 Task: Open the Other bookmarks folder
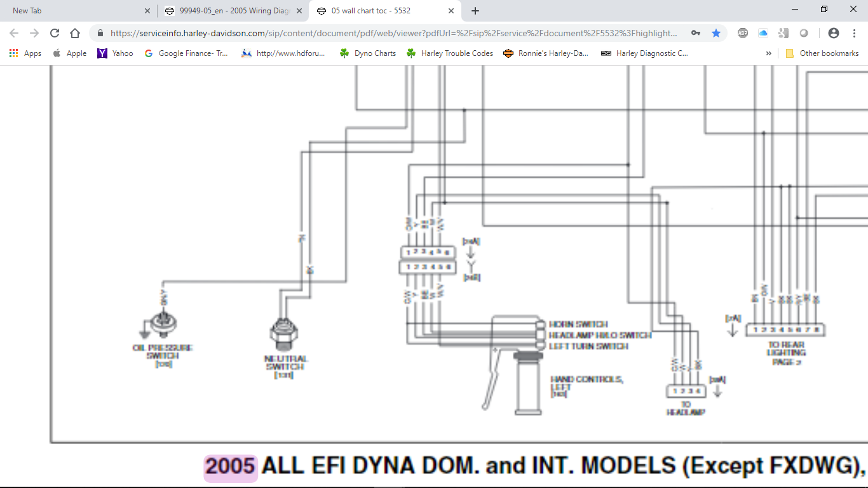(822, 53)
